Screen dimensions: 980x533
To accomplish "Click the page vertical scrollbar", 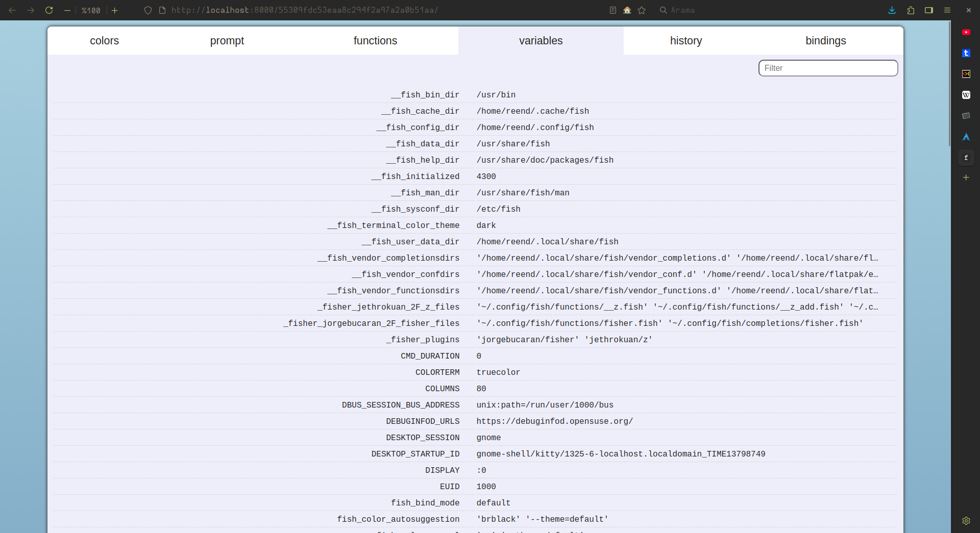I will point(949,84).
